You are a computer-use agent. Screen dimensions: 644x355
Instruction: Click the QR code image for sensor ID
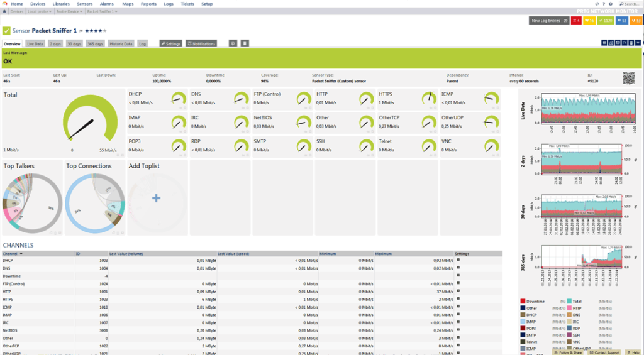point(629,78)
